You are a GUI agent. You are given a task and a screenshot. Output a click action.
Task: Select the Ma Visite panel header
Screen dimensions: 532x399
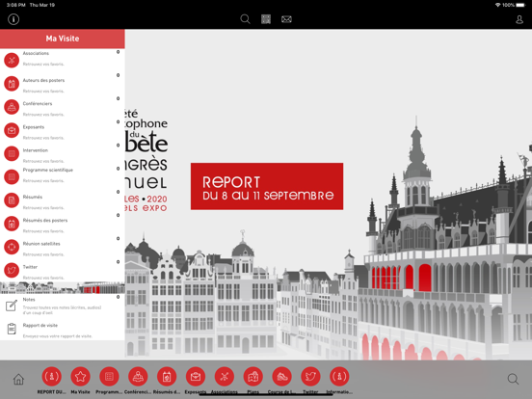pos(63,39)
